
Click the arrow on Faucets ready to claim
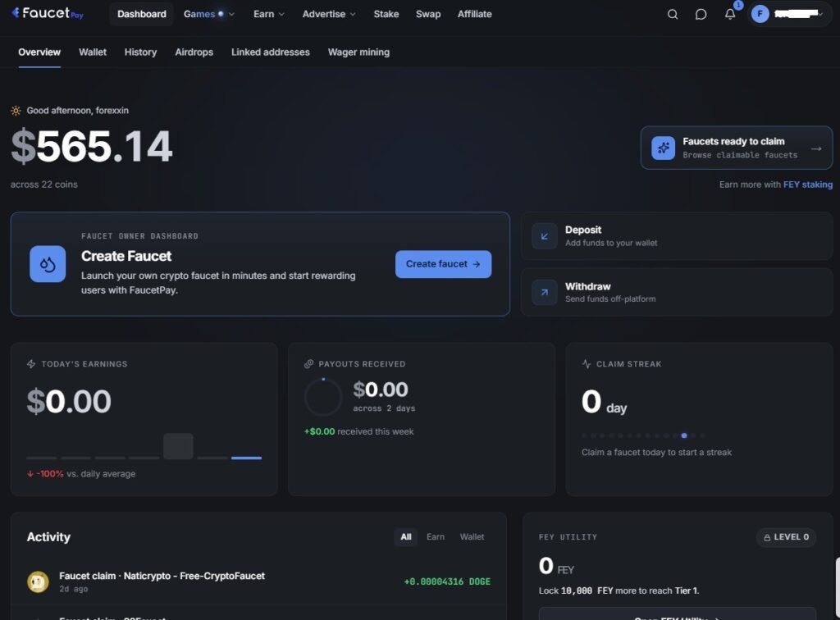pos(816,148)
